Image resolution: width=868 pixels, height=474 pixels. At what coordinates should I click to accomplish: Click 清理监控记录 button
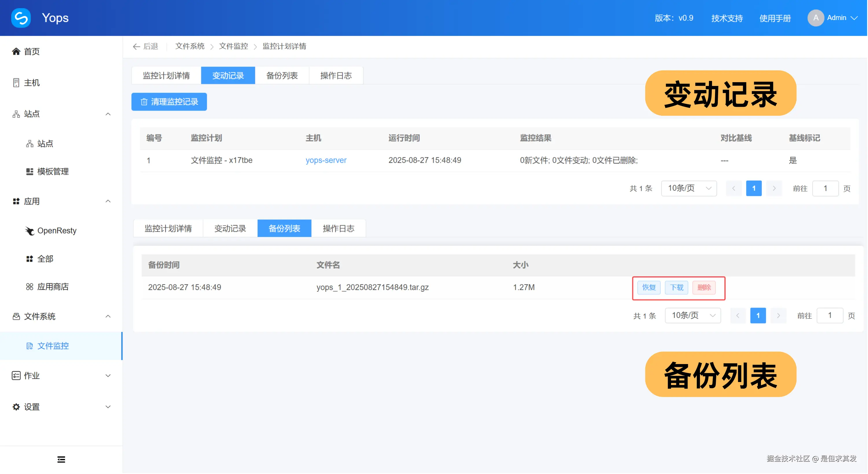169,102
